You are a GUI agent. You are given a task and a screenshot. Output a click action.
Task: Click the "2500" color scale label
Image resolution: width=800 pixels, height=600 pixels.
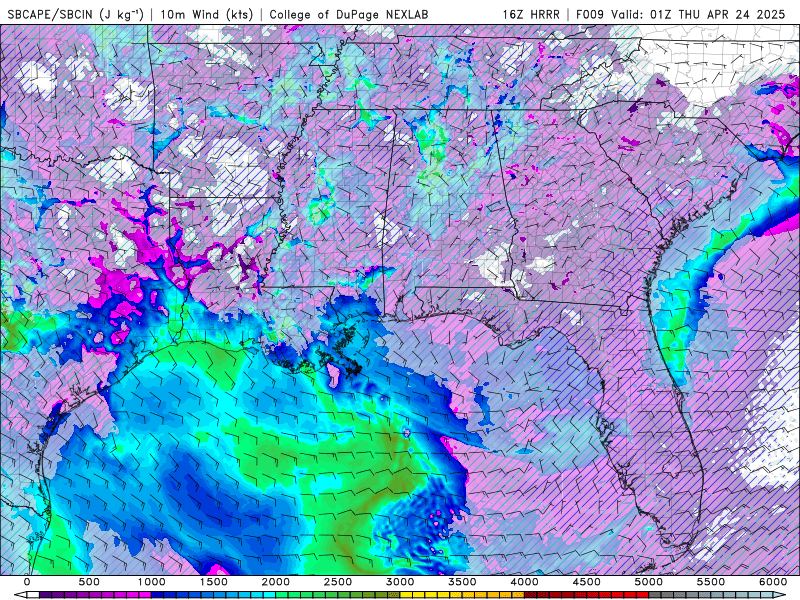pos(338,582)
